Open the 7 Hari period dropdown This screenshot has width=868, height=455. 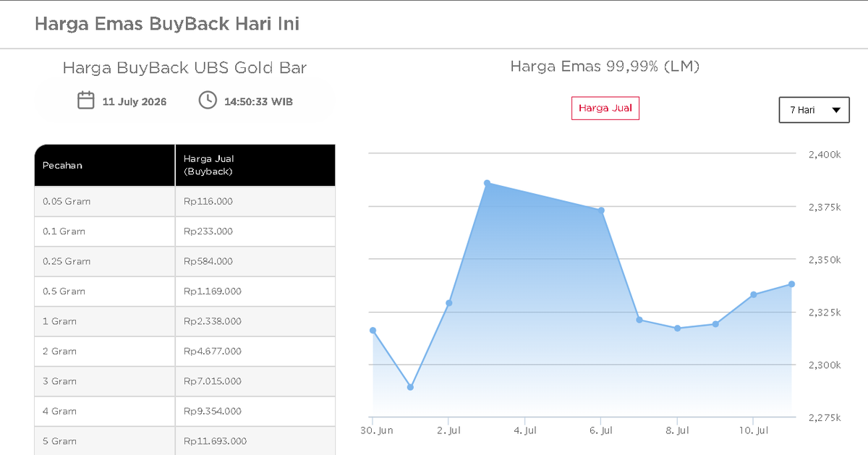tap(814, 110)
